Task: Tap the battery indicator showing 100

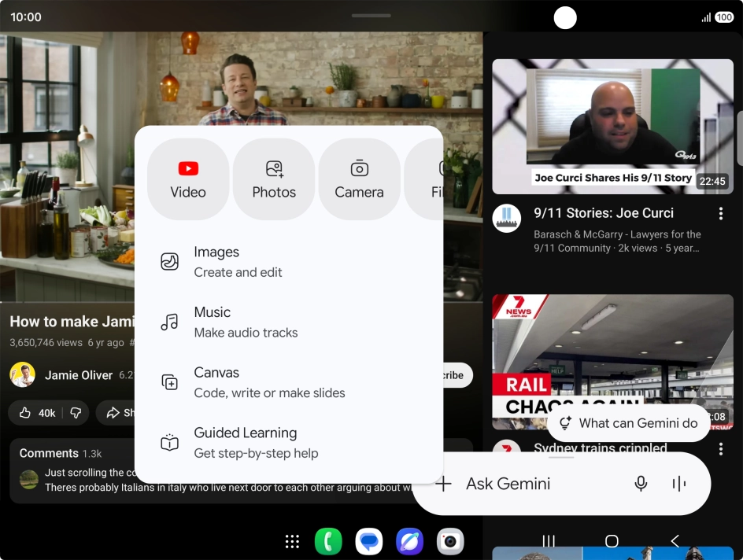Action: pyautogui.click(x=724, y=17)
